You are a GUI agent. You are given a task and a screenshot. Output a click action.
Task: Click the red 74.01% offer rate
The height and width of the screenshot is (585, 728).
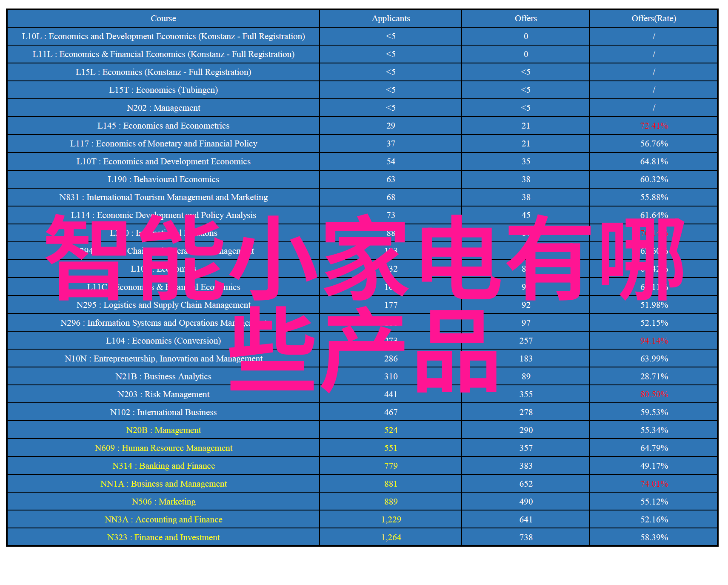click(654, 484)
